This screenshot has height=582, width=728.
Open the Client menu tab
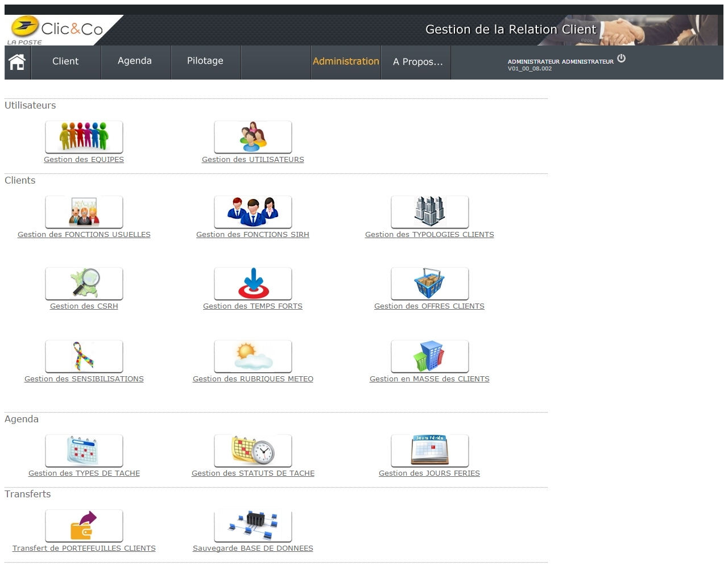(65, 61)
